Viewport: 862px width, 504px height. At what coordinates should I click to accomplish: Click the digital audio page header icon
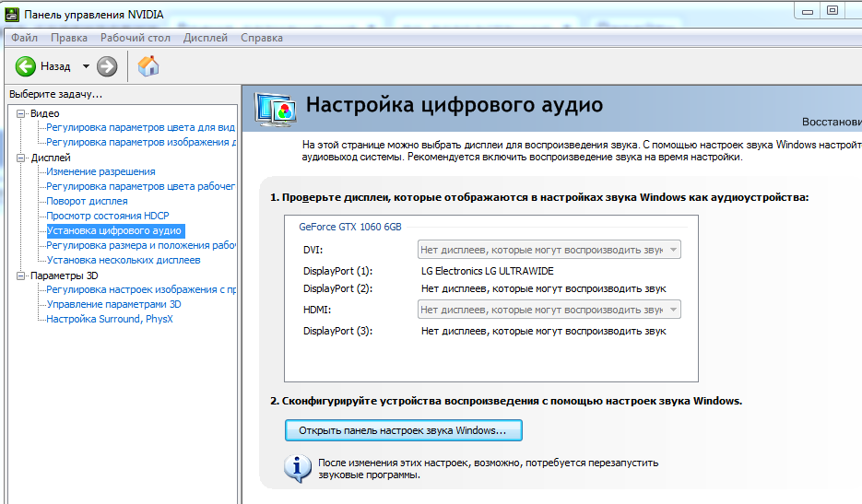pos(276,109)
